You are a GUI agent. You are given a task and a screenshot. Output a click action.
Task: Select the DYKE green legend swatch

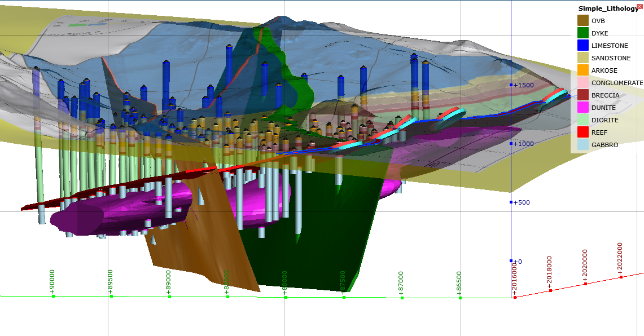click(x=583, y=33)
